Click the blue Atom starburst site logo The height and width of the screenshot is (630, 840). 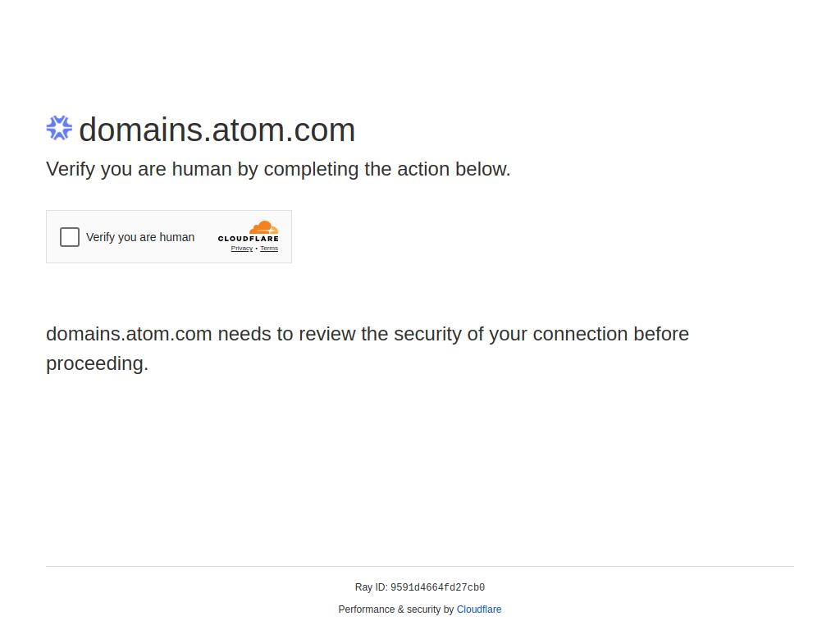59,128
